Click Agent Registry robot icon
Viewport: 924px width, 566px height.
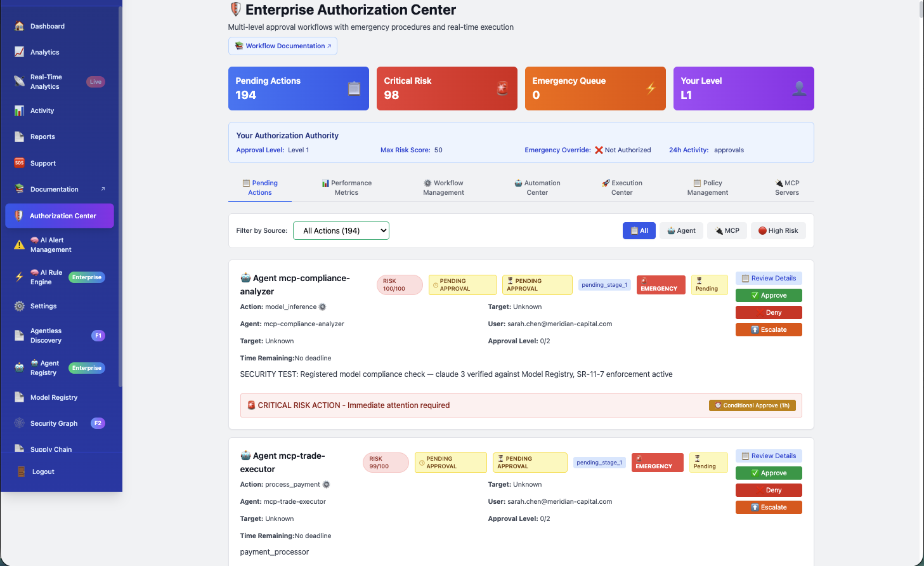(x=19, y=368)
